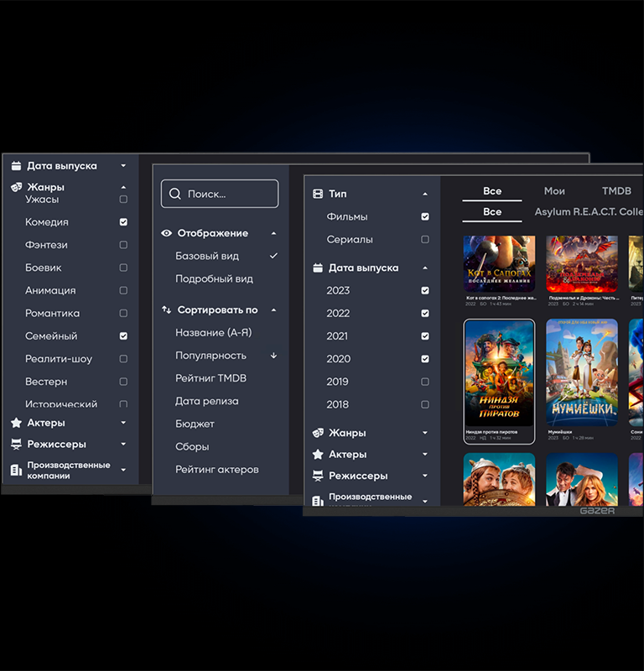Click the theater masks icon beside Жанры in left panel

point(16,187)
